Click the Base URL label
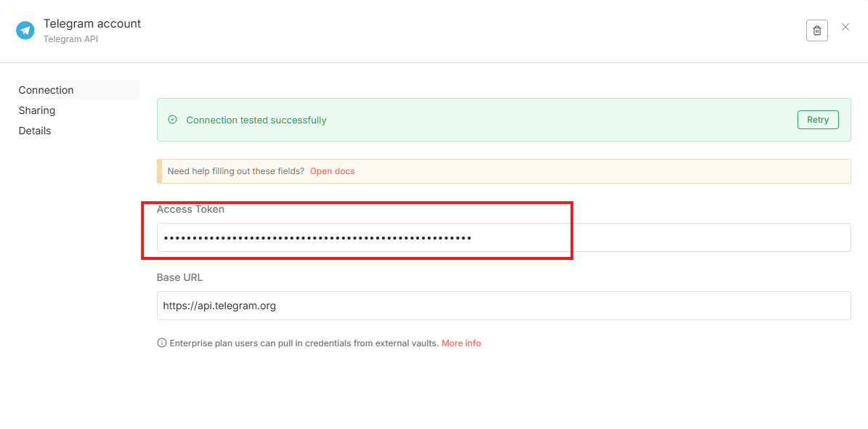 (x=180, y=277)
